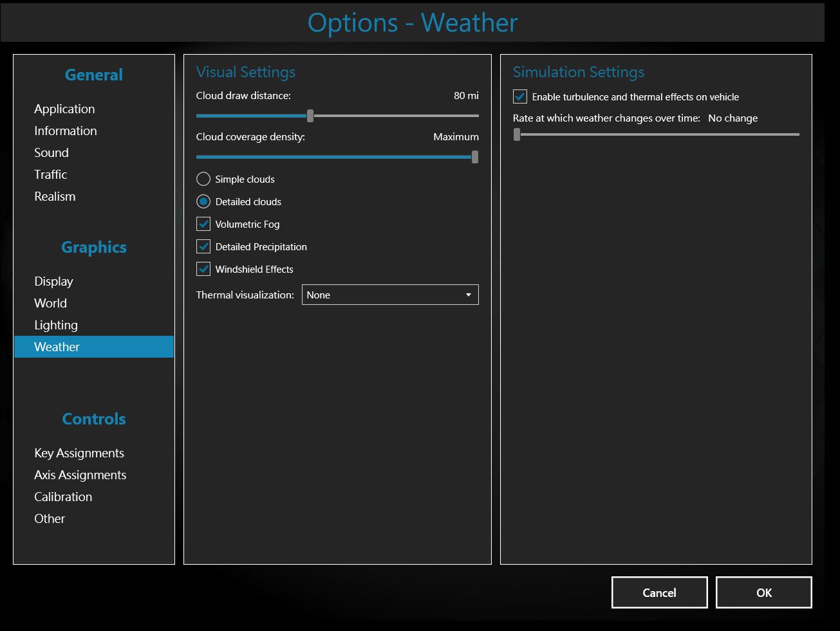The width and height of the screenshot is (840, 631).
Task: Click the weather change rate slider handle
Action: [517, 134]
